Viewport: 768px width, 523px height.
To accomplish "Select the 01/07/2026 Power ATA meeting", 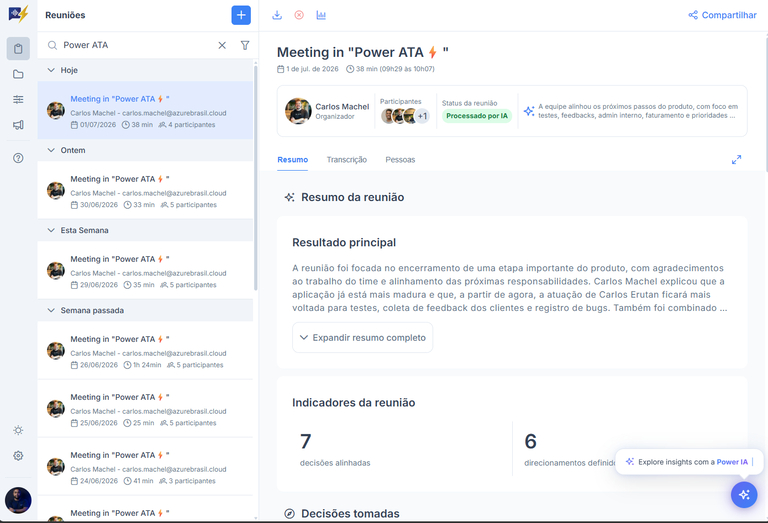I will [x=145, y=110].
